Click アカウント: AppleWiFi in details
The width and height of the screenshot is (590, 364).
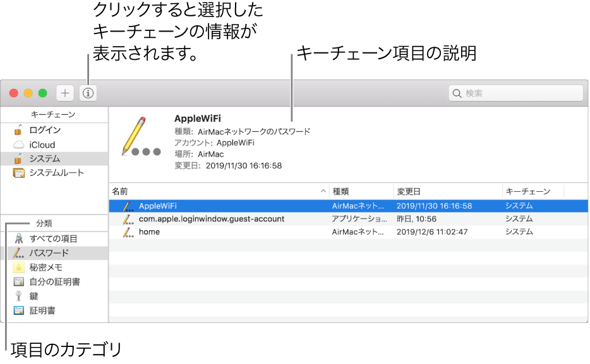(215, 143)
